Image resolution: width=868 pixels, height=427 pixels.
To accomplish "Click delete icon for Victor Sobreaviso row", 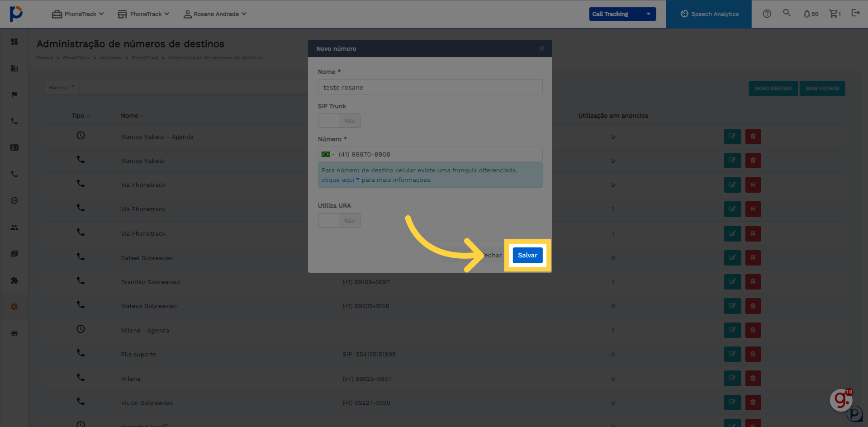I will click(753, 403).
